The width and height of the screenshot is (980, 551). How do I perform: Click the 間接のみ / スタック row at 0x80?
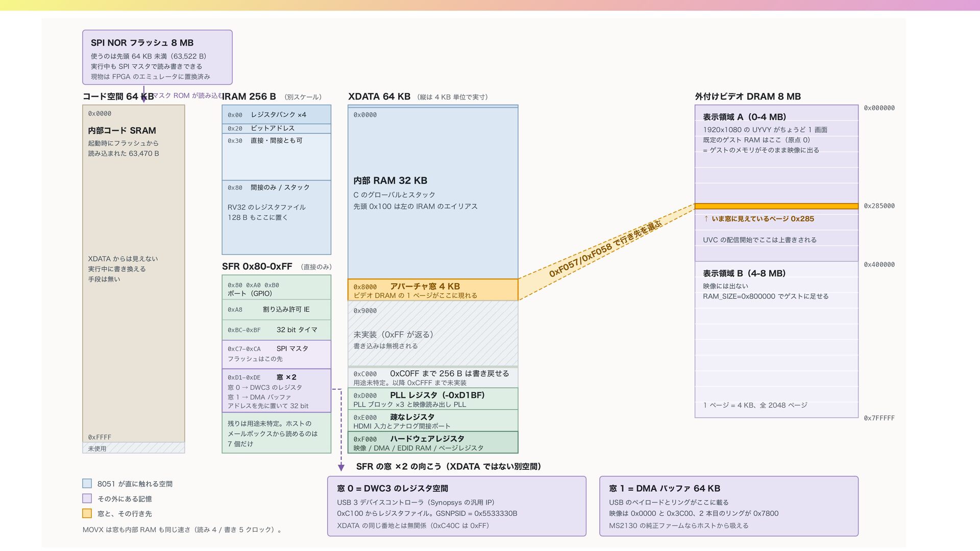pyautogui.click(x=276, y=217)
